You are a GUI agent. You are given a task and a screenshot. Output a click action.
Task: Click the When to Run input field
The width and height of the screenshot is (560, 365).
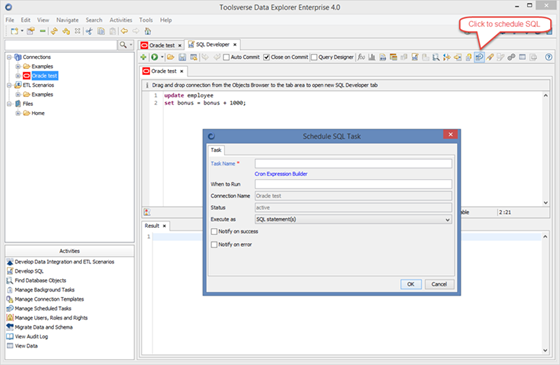(353, 184)
